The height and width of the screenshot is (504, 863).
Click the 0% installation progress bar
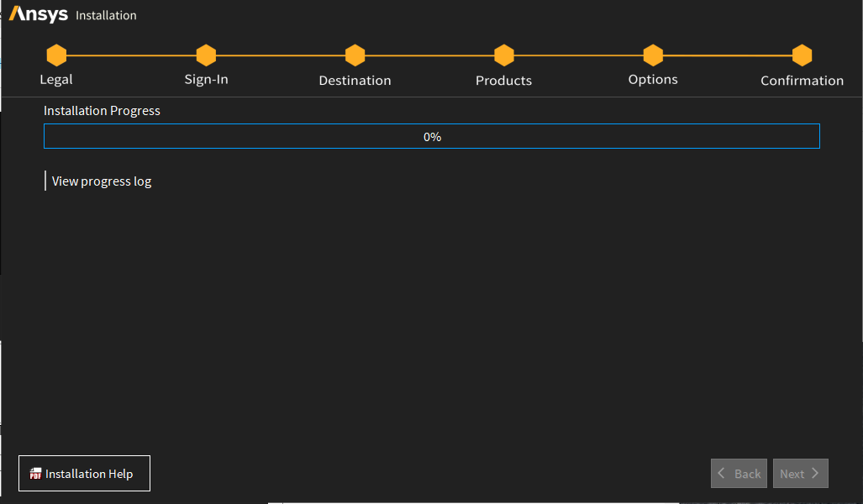point(431,136)
